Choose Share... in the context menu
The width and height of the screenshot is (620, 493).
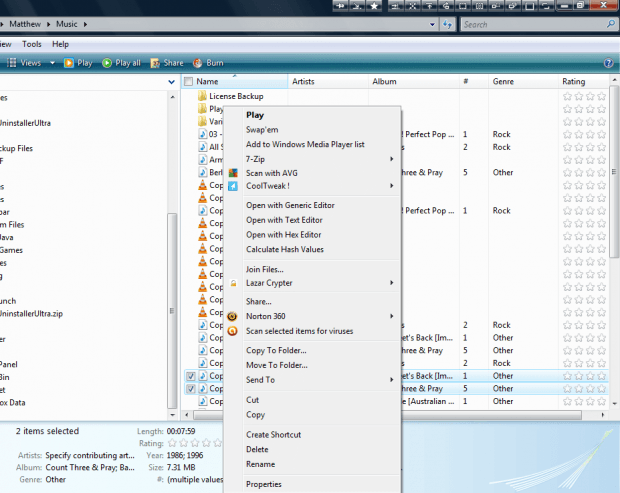pyautogui.click(x=259, y=301)
